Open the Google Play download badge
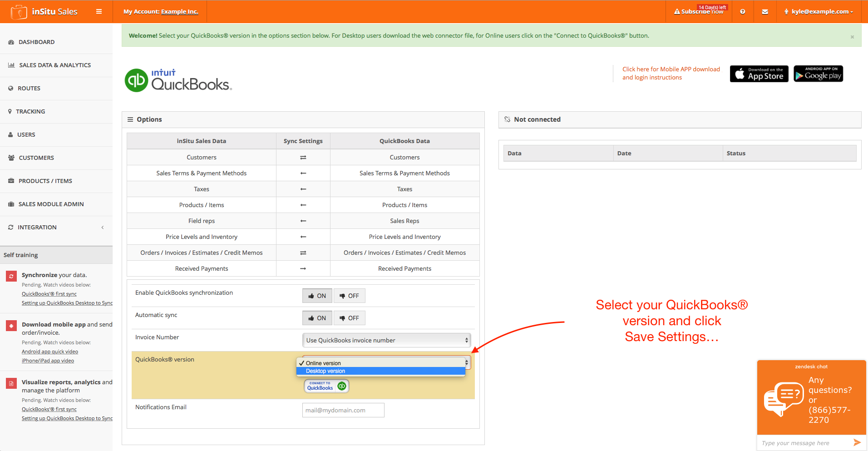868x451 pixels. click(x=818, y=74)
